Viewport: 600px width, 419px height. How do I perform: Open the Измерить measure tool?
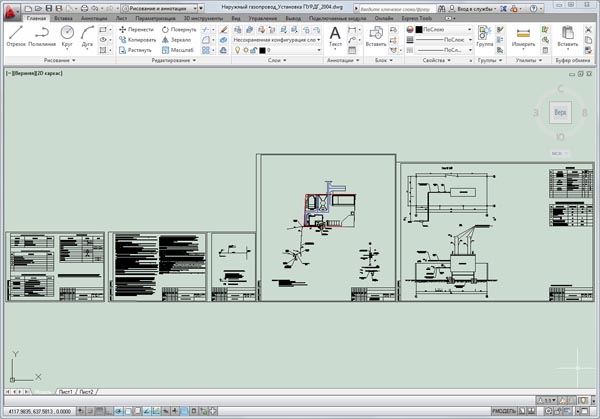(522, 37)
